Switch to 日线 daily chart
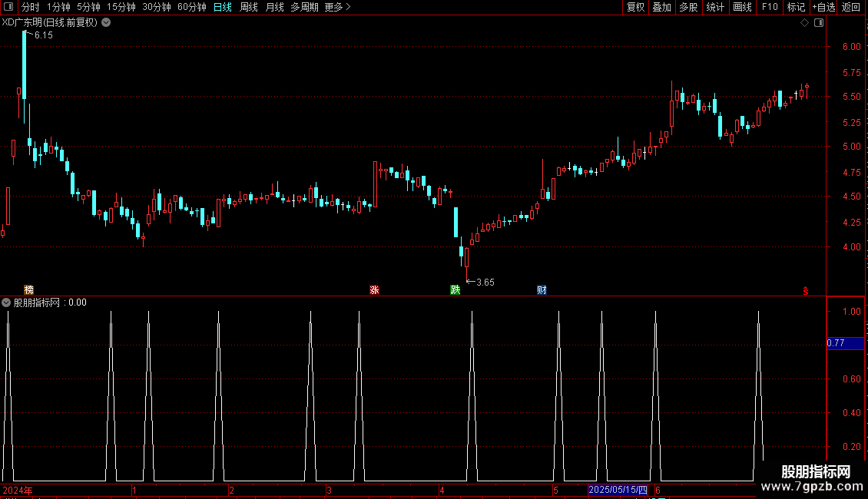868x499 pixels. tap(223, 7)
